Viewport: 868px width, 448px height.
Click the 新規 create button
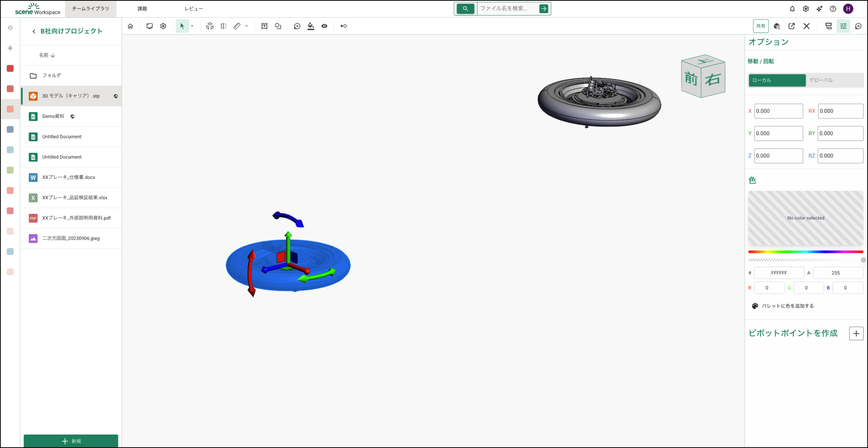71,441
